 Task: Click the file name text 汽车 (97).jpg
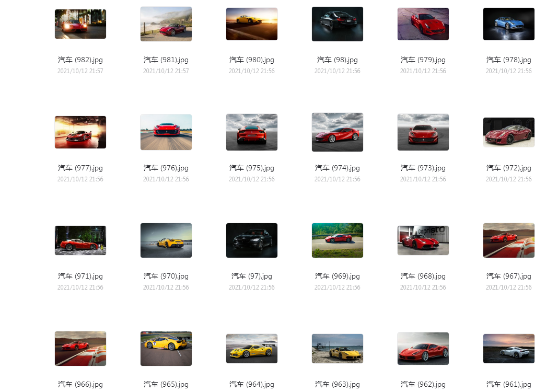point(252,276)
